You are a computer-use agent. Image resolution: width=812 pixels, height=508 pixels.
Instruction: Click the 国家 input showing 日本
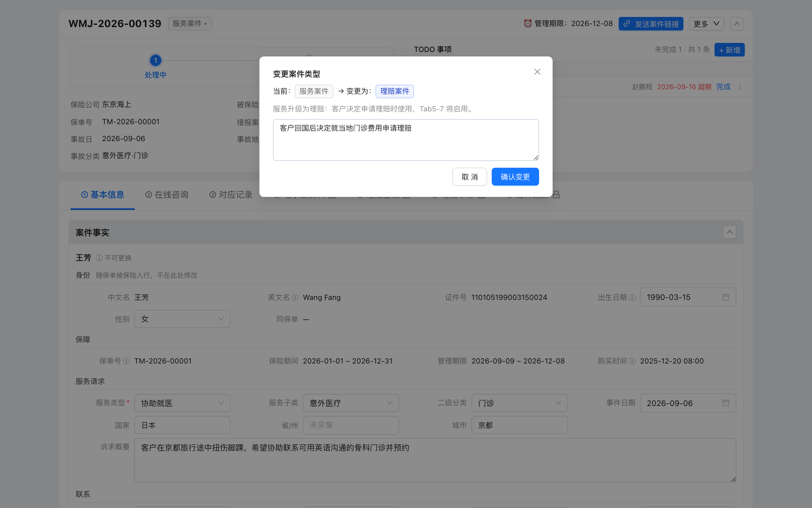click(182, 425)
